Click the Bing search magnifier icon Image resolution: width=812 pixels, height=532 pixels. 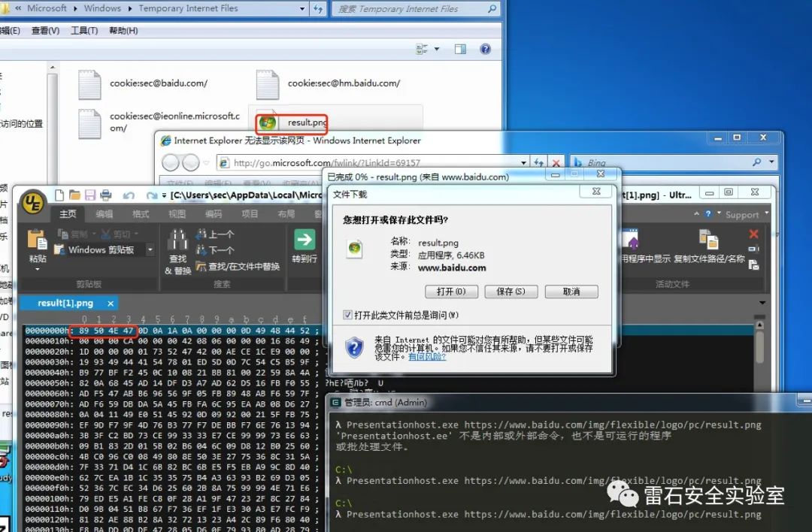756,162
